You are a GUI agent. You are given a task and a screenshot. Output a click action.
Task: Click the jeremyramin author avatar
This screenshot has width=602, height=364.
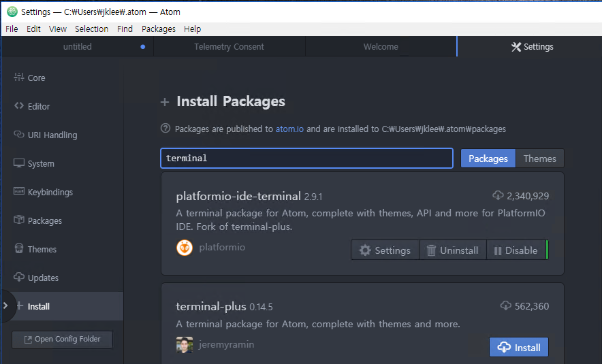[185, 344]
